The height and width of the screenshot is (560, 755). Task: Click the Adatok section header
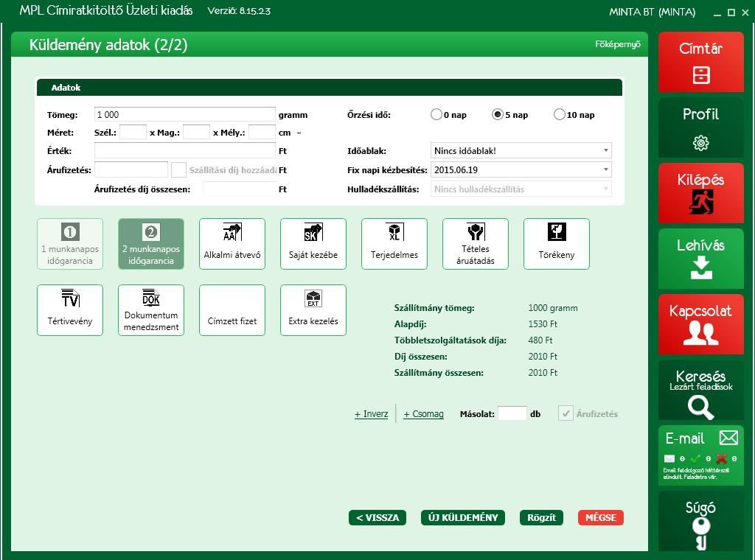pos(330,88)
